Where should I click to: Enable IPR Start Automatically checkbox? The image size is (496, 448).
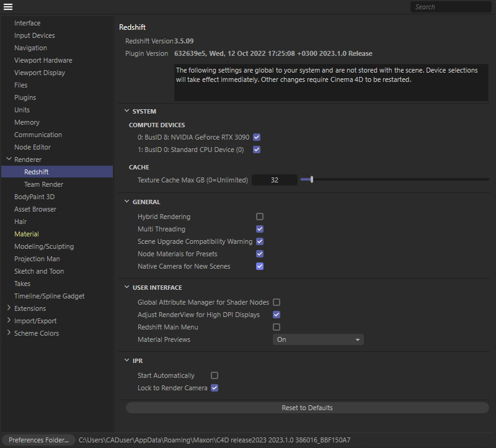pos(215,375)
